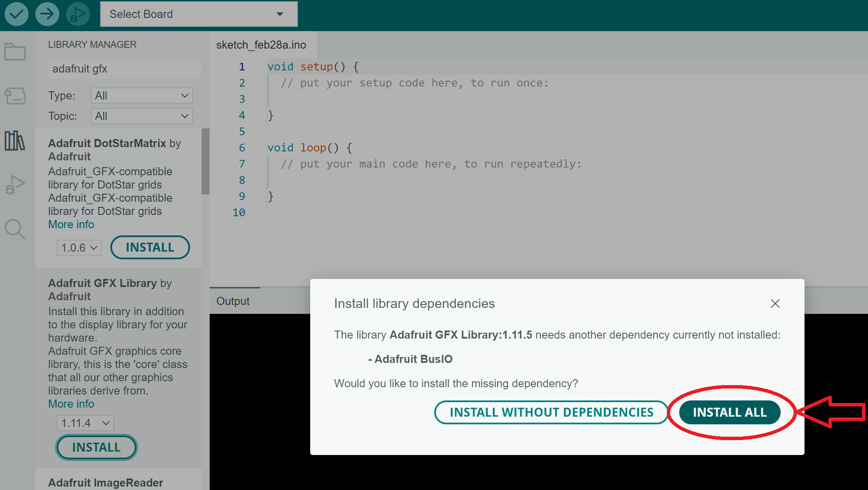Screen dimensions: 868x490
Task: Open the Search magnifier sidebar icon
Action: [x=15, y=229]
